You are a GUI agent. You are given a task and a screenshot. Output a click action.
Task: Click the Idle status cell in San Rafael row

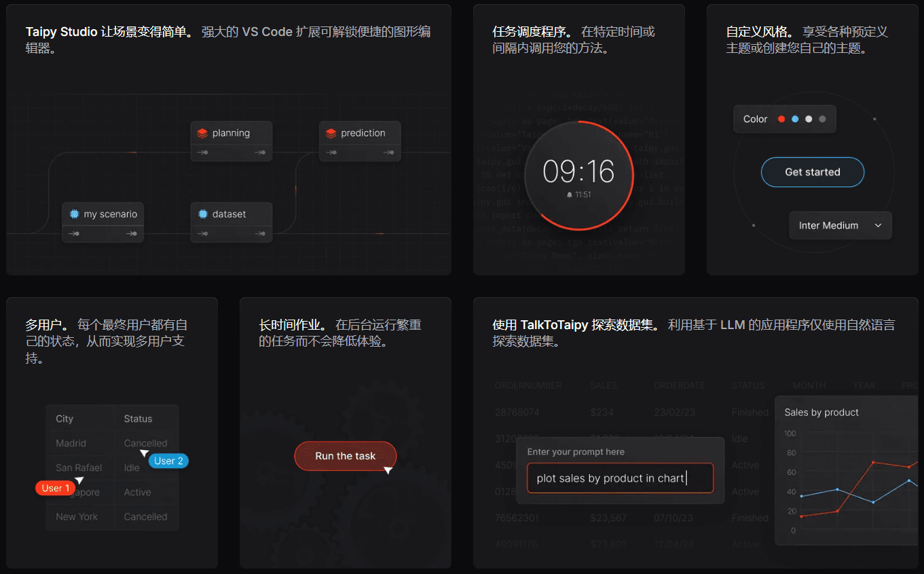tap(132, 467)
